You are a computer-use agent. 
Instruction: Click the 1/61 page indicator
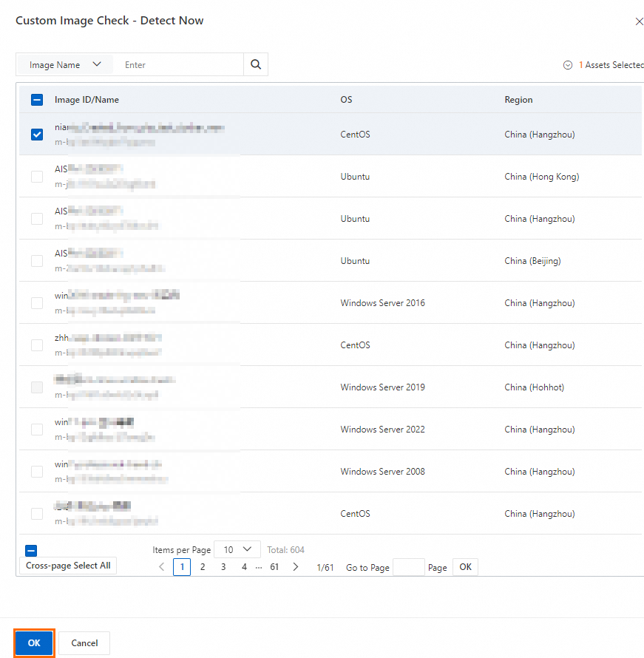[x=325, y=568]
